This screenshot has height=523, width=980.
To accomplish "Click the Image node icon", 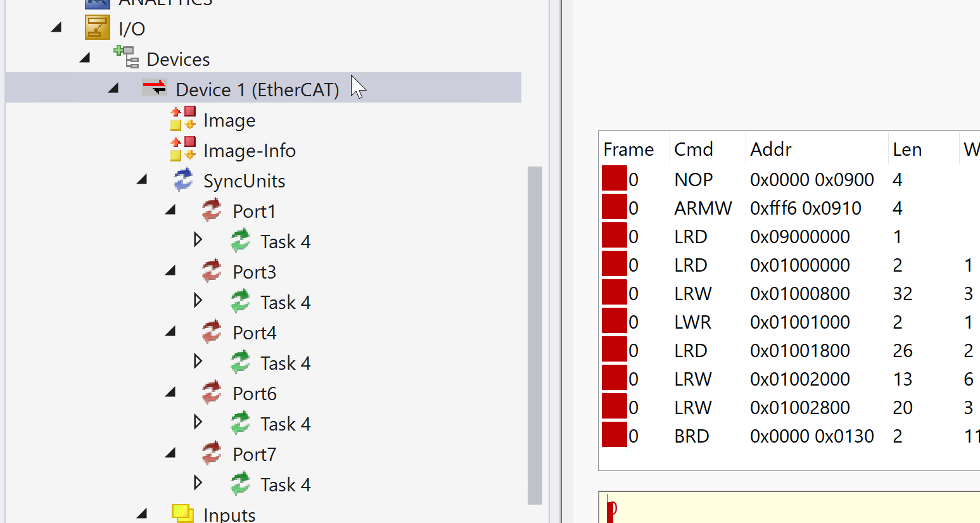I will [183, 118].
